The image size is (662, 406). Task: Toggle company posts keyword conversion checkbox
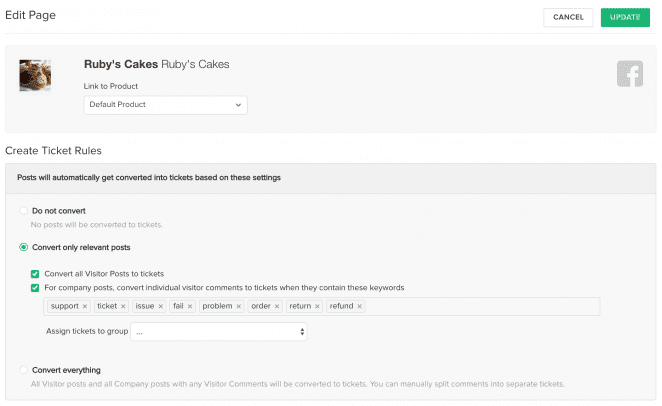coord(35,288)
